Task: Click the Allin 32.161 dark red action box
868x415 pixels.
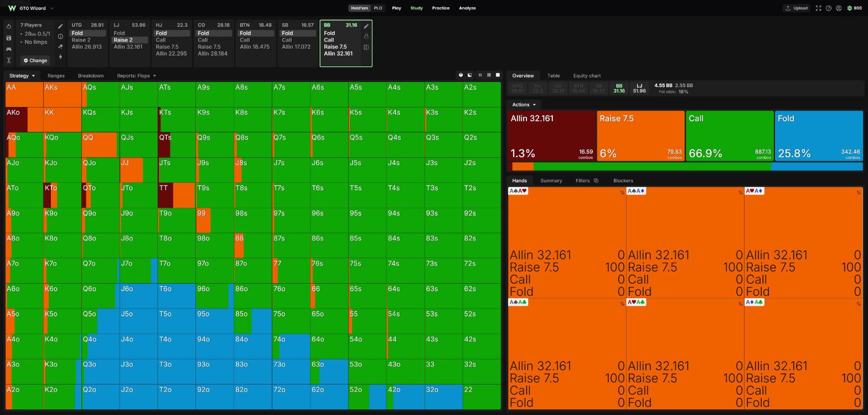Action: pos(551,136)
